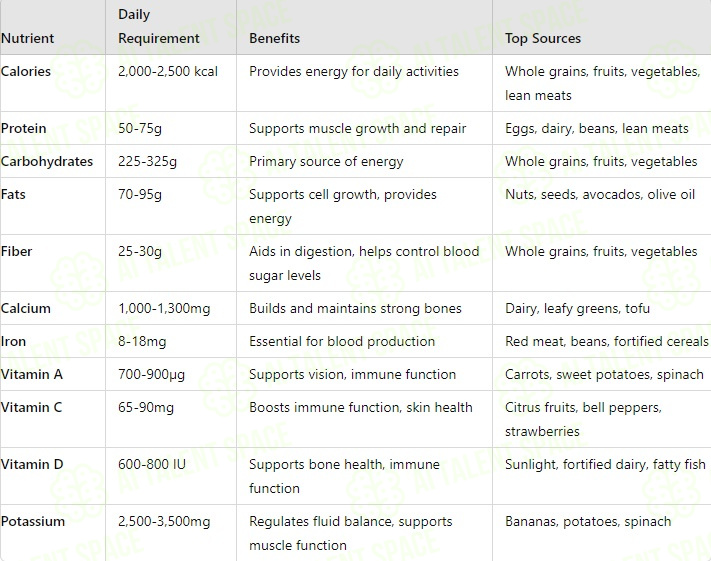Select the Fiber row label

(16, 251)
